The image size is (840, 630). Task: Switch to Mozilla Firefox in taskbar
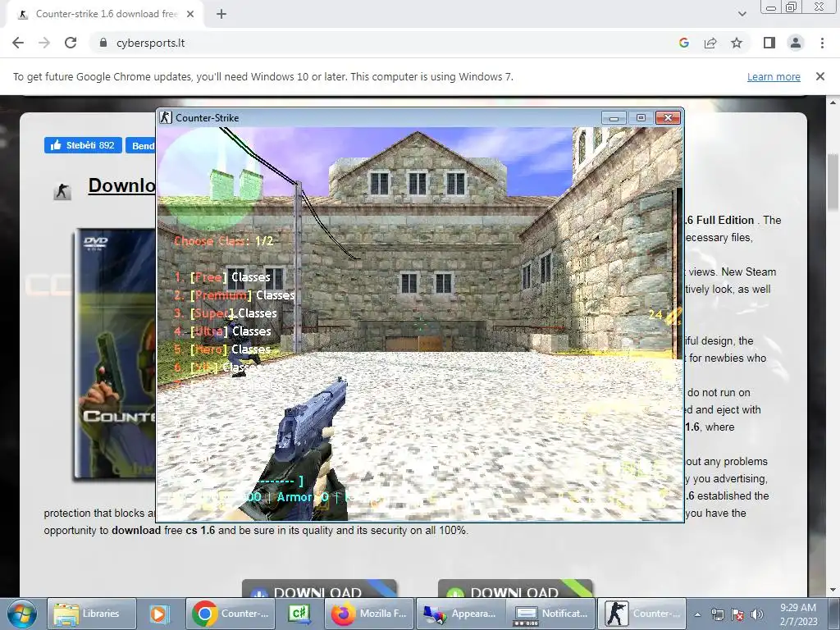point(369,614)
